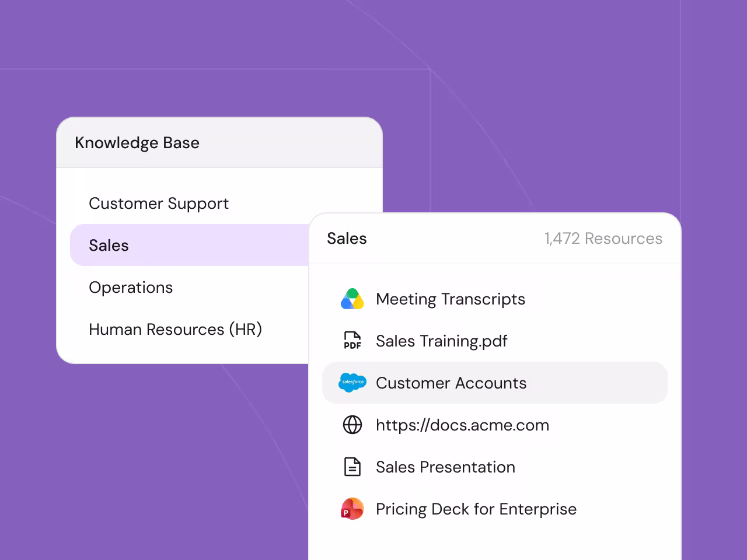
Task: Click the document icon beside Sales Presentation
Action: point(352,467)
